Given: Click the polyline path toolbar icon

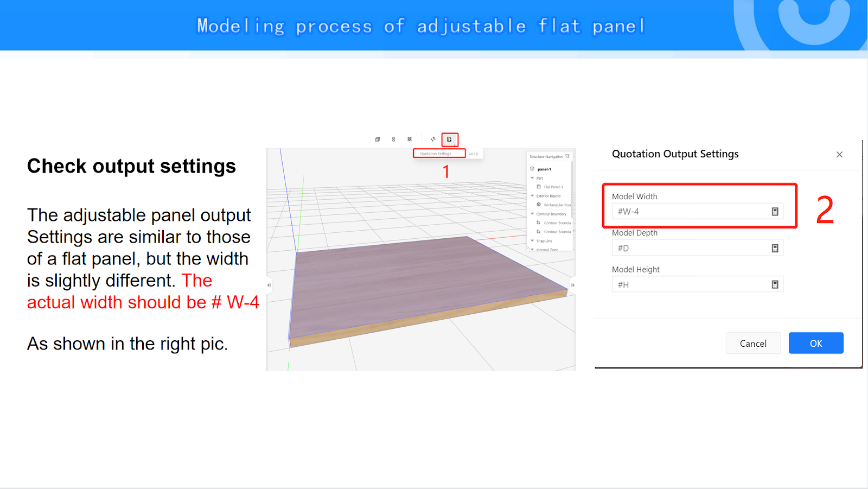Looking at the screenshot, I should (433, 139).
